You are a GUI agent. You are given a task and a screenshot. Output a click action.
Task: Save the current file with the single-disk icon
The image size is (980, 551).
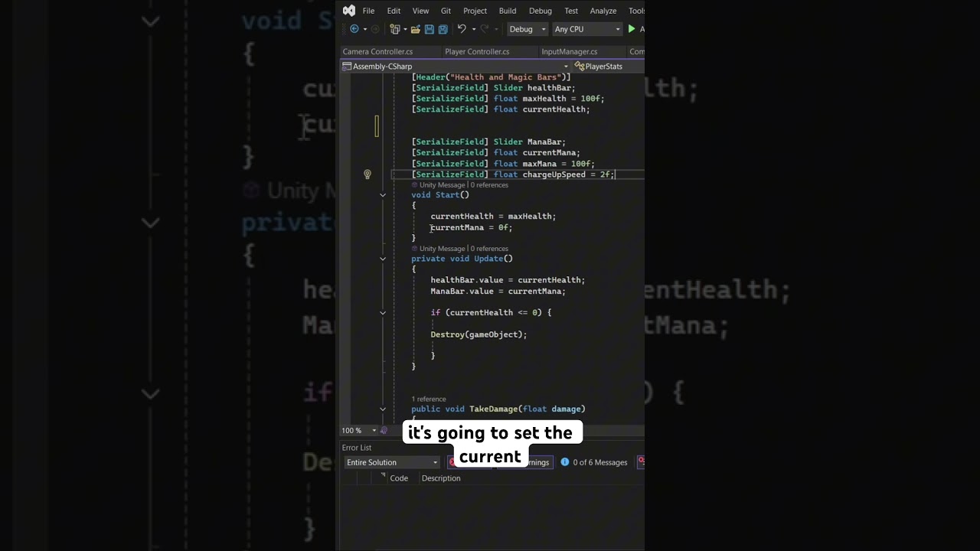pyautogui.click(x=429, y=29)
